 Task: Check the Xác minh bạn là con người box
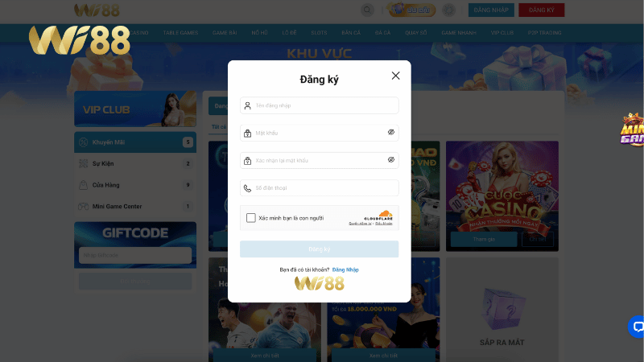pyautogui.click(x=251, y=218)
